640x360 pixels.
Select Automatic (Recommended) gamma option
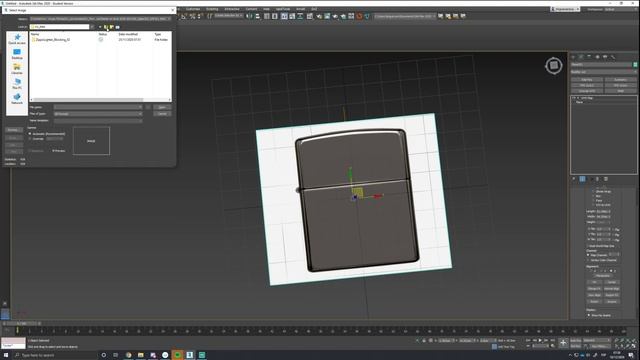(47, 133)
